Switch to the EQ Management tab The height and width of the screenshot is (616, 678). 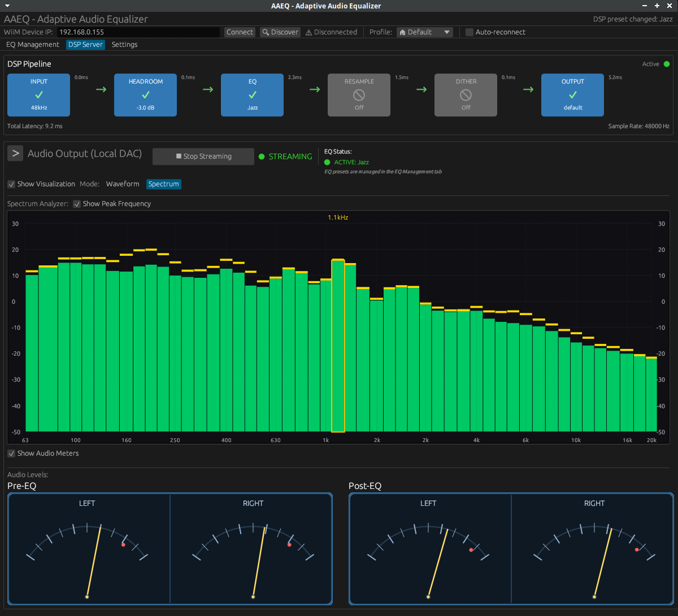33,45
